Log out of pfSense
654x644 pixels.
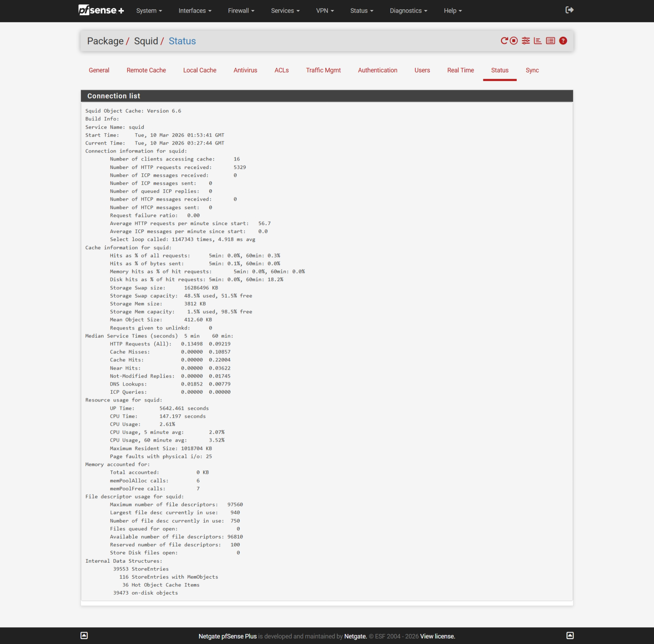pyautogui.click(x=569, y=11)
